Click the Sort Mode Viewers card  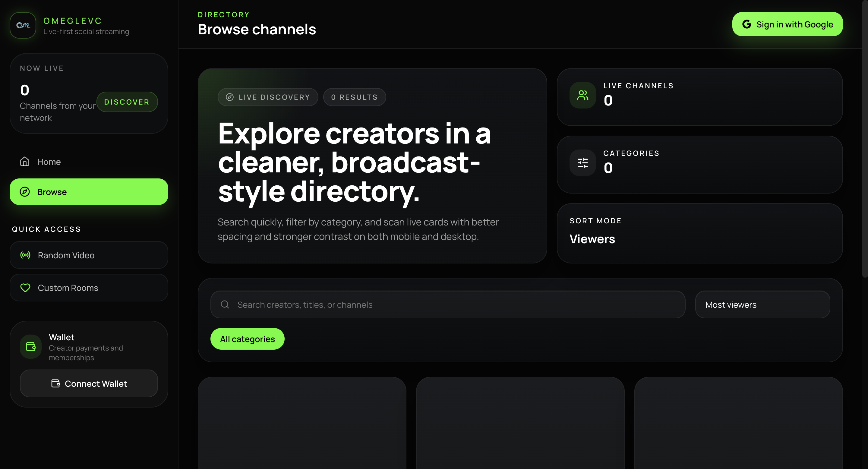[x=700, y=233]
